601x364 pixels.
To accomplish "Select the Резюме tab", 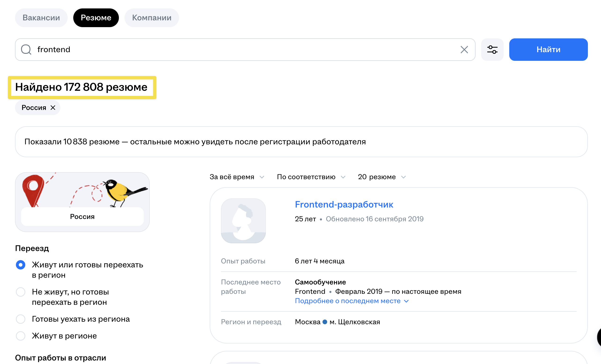I will (96, 18).
